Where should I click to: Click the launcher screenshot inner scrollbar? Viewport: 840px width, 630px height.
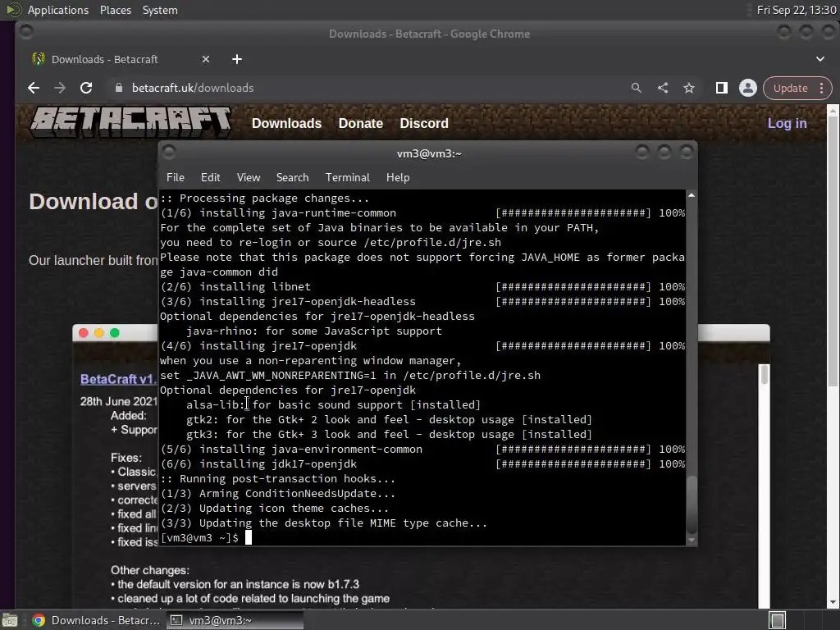pyautogui.click(x=765, y=374)
